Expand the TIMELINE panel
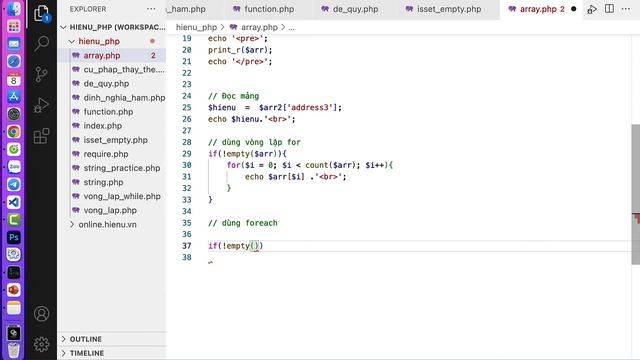Screen dimensions: 640x360 click(x=112, y=353)
